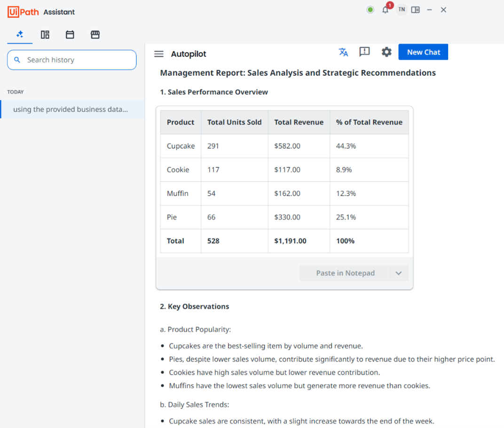504x428 pixels.
Task: Open the marketplace store tab
Action: click(x=95, y=34)
